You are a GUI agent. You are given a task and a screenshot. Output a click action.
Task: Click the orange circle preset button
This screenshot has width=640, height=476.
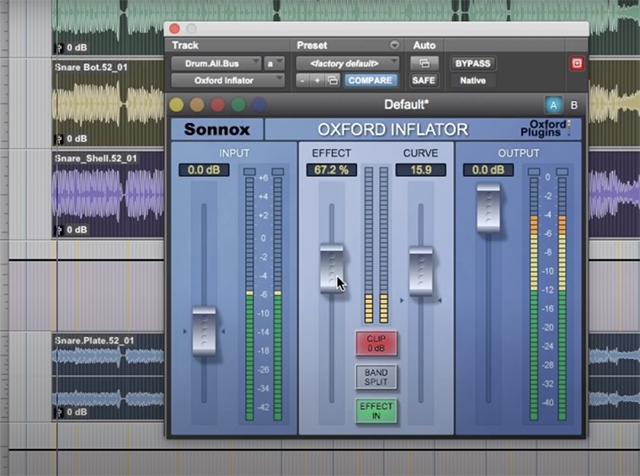[x=197, y=105]
